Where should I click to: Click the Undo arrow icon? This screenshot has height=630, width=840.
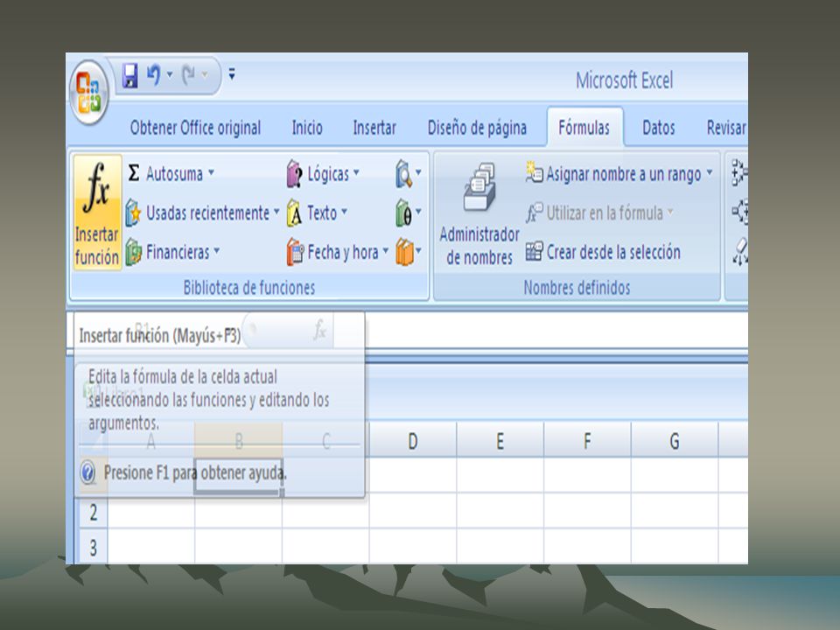coord(153,75)
